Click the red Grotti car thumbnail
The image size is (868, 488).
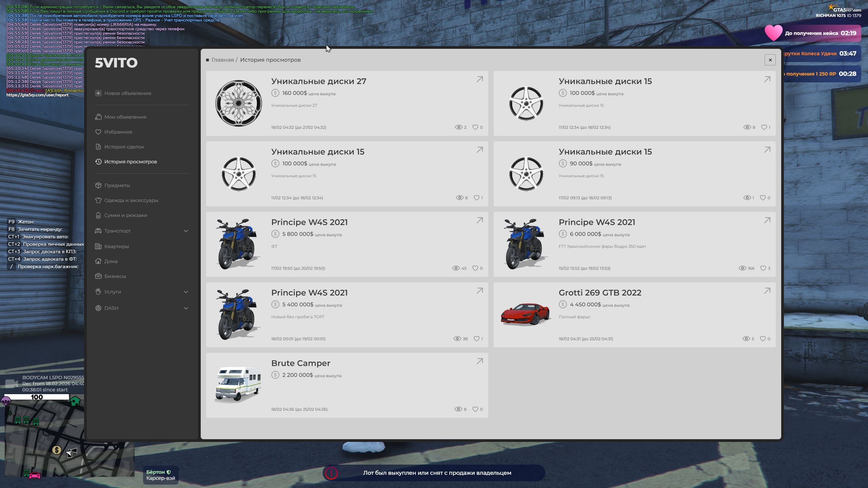(526, 314)
